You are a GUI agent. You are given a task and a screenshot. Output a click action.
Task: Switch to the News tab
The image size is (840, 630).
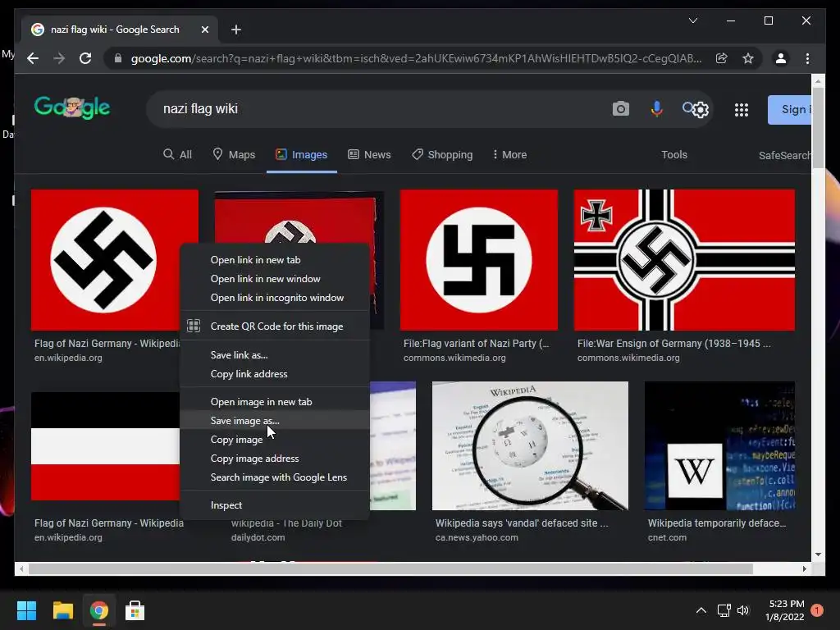pyautogui.click(x=369, y=155)
